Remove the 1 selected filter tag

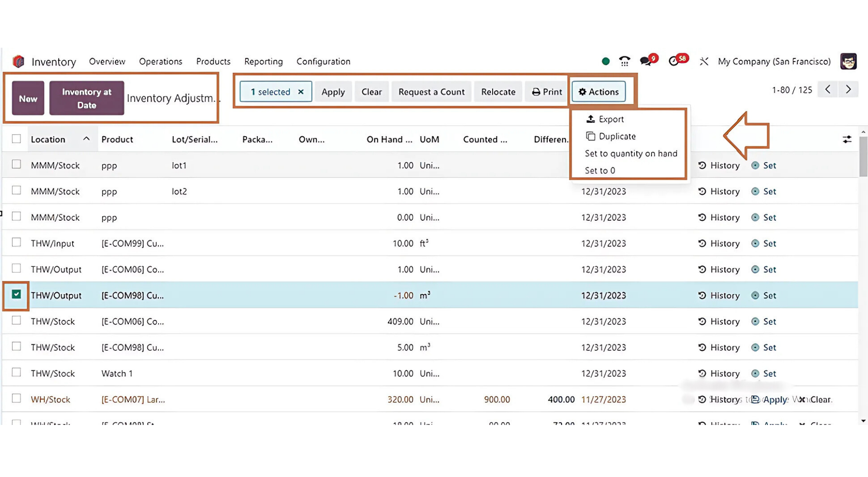(x=301, y=92)
